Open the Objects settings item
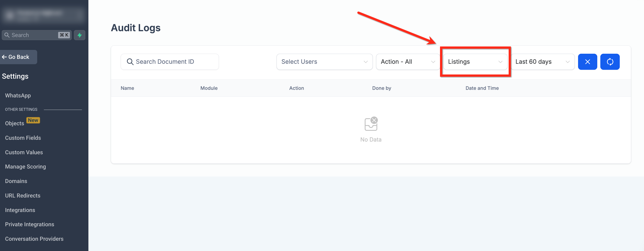 click(14, 123)
